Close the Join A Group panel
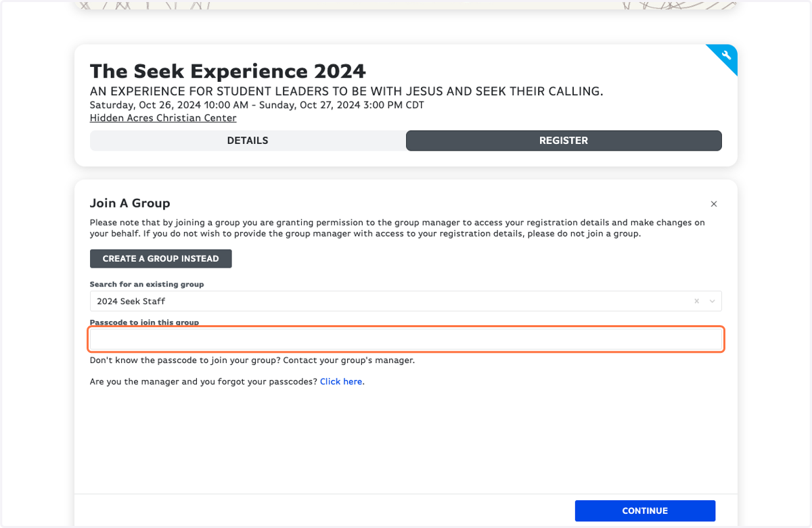 (714, 204)
